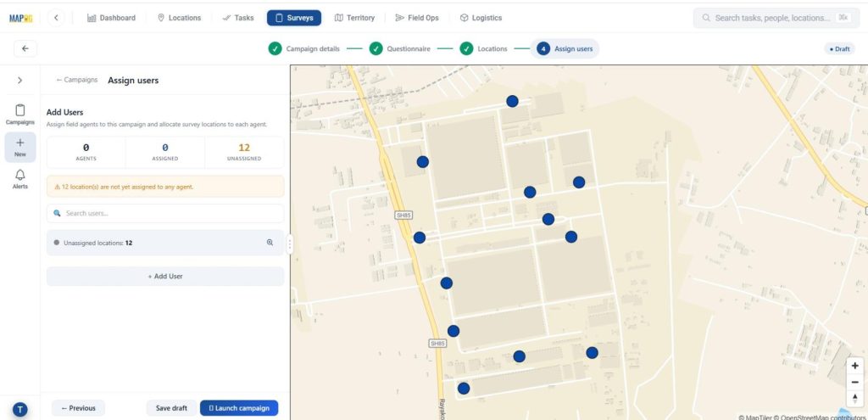This screenshot has width=868, height=420.
Task: Select step 4 Assign users
Action: 565,48
